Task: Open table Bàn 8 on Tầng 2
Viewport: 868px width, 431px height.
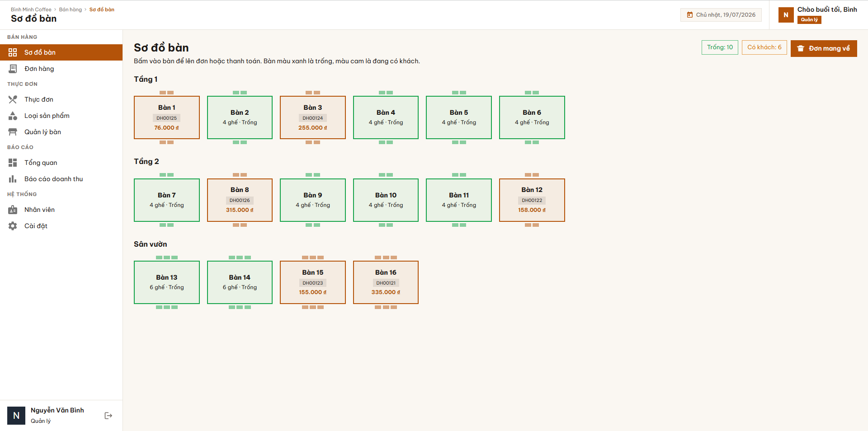Action: [240, 200]
